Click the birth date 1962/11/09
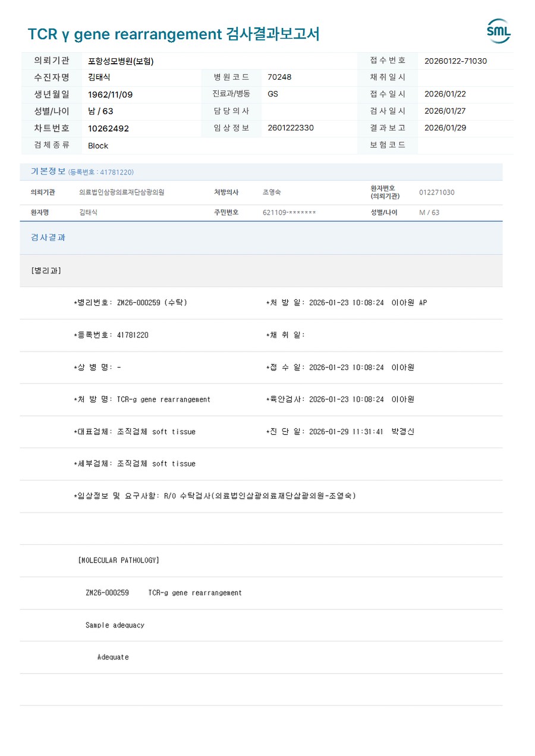The height and width of the screenshot is (756, 535). [111, 95]
